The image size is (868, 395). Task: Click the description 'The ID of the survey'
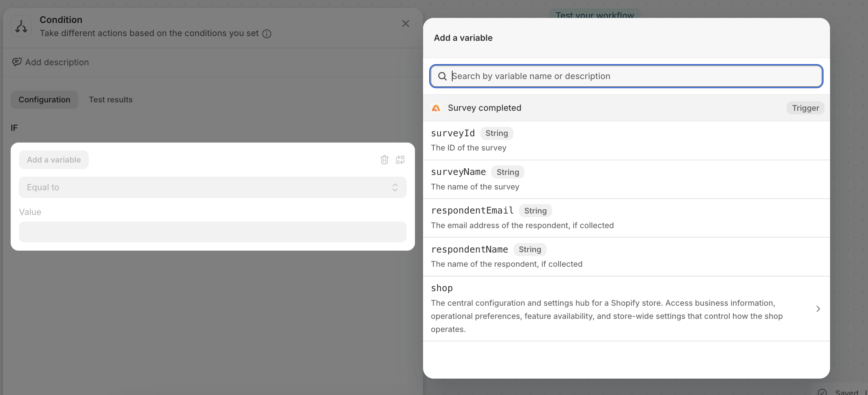point(469,148)
